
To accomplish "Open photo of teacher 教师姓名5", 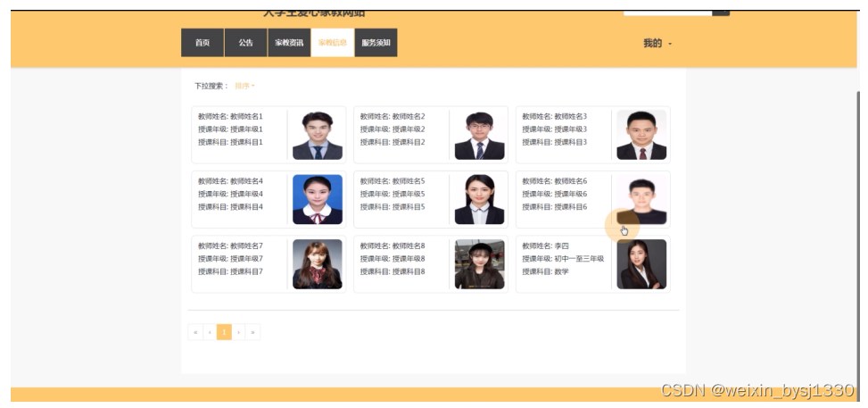I will (479, 200).
